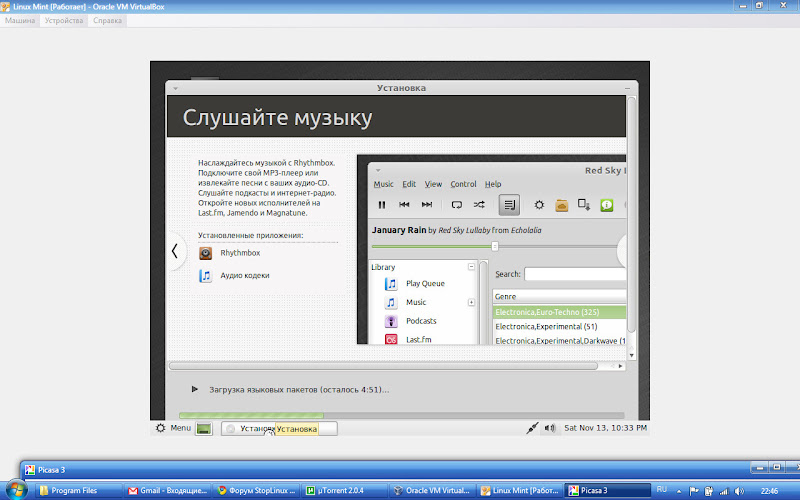Viewport: 800px width, 500px height.
Task: Click the horizontal scrollbar of slideshow
Action: click(383, 366)
